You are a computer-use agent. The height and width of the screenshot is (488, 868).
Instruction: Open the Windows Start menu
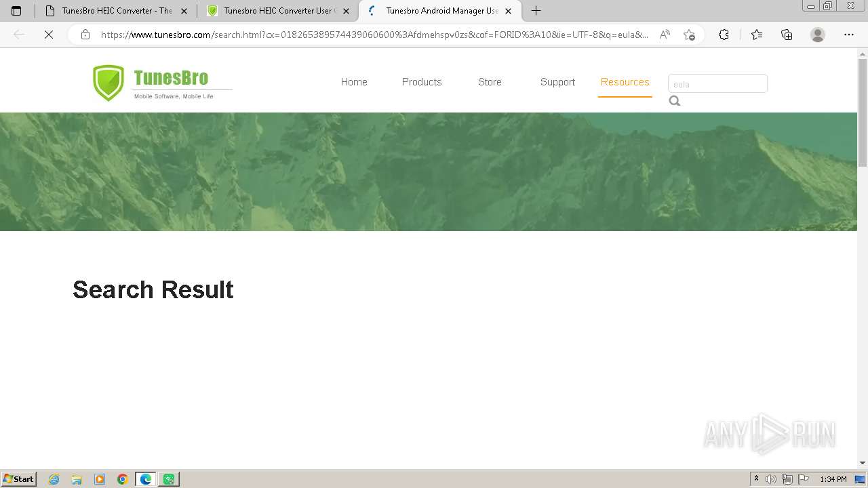(19, 479)
